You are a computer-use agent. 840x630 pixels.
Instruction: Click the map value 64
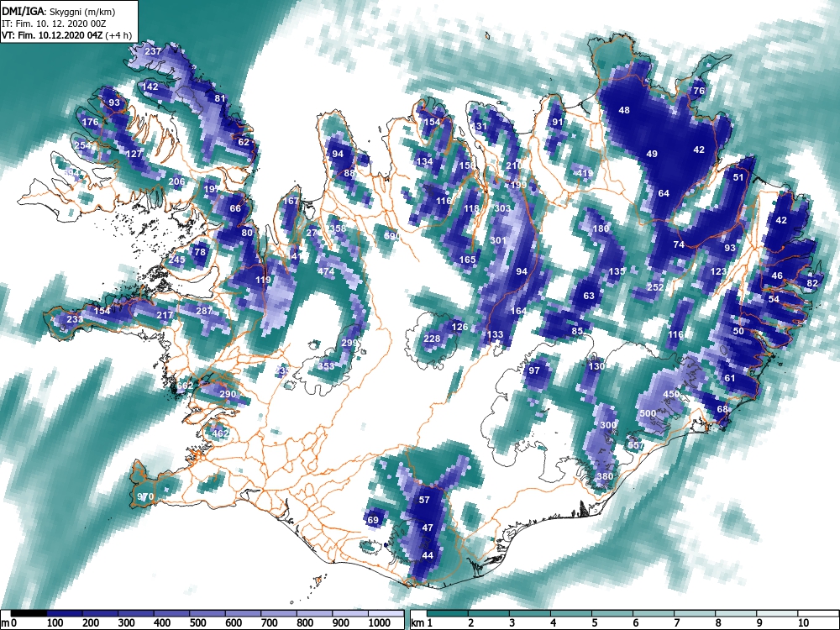point(664,193)
